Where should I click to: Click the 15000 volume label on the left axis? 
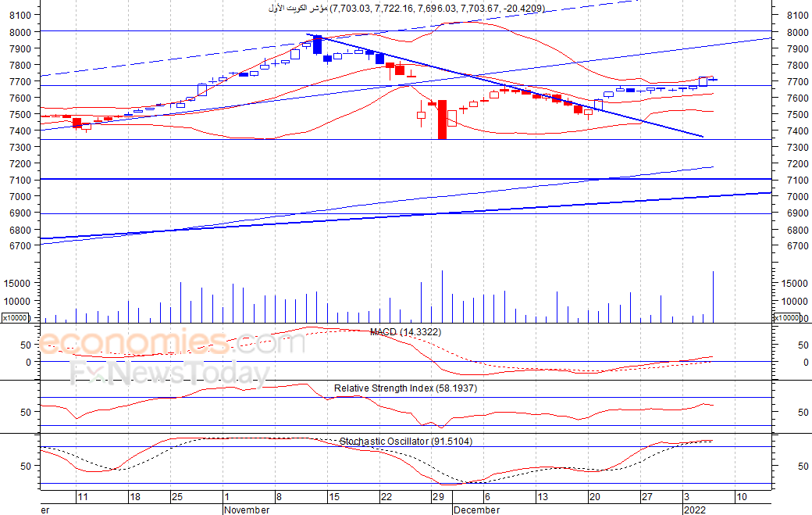pyautogui.click(x=17, y=284)
